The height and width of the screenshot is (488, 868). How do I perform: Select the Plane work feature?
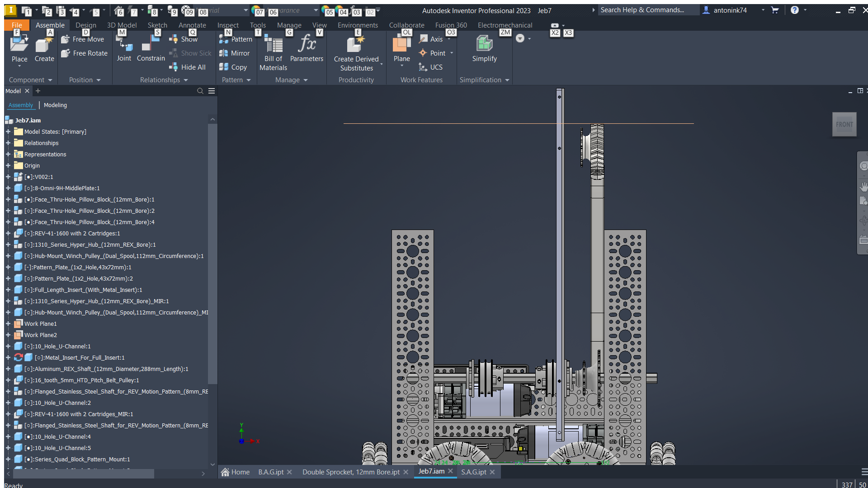(401, 49)
